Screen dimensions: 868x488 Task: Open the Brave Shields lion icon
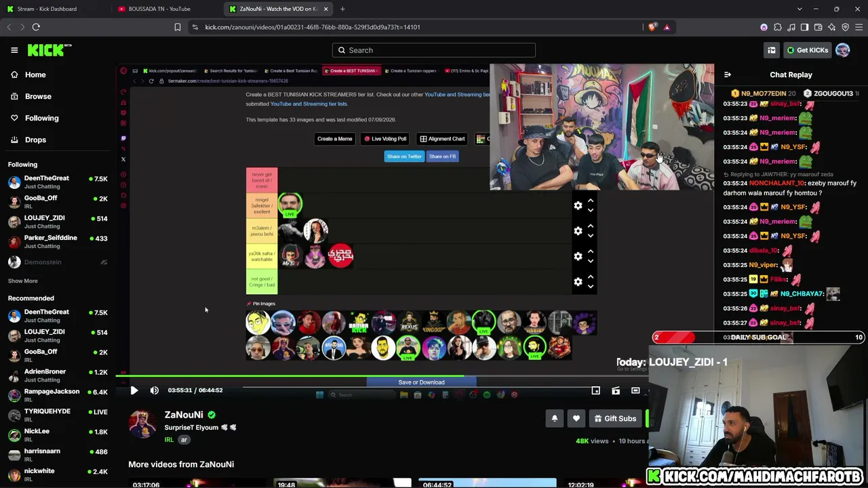652,27
